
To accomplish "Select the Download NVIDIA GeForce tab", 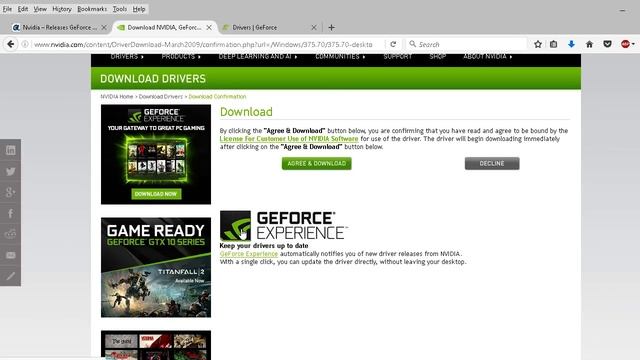I will [x=163, y=27].
